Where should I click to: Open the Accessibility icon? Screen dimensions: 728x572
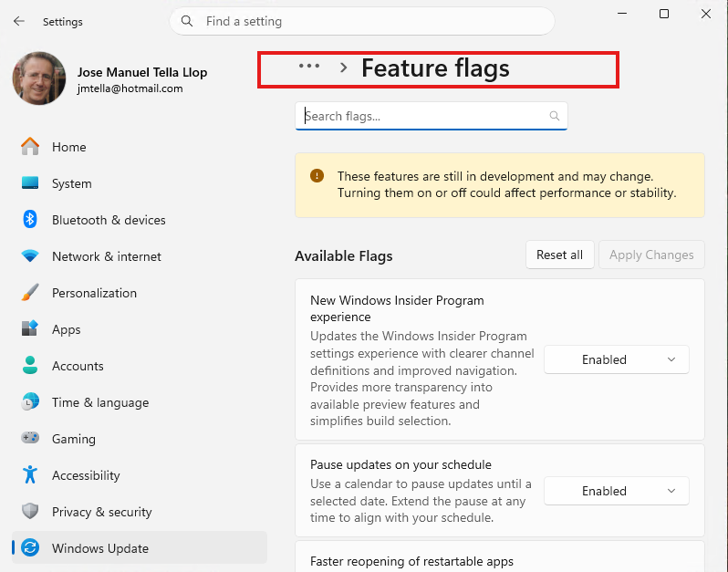point(30,475)
